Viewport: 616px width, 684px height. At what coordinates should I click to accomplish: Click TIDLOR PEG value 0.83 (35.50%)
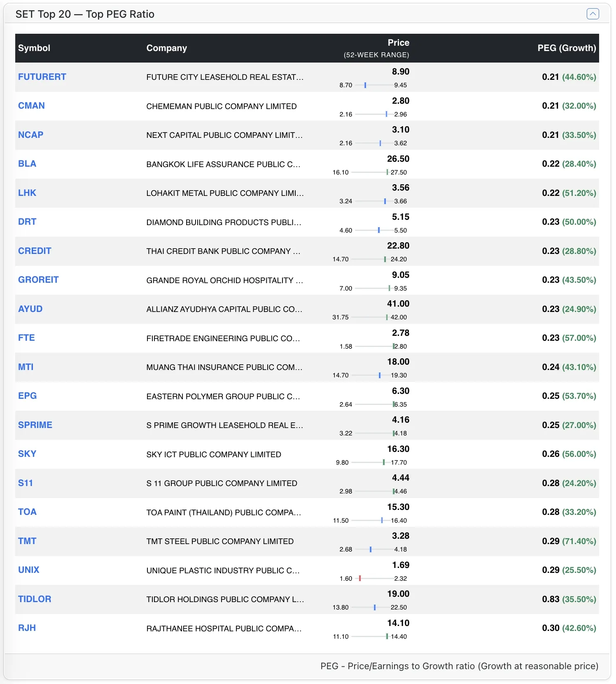click(569, 599)
